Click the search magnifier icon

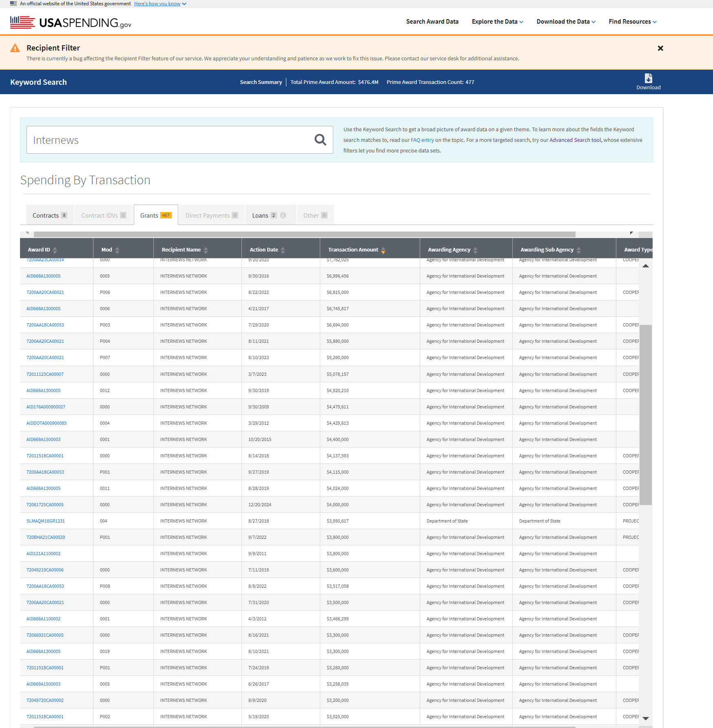pyautogui.click(x=321, y=140)
